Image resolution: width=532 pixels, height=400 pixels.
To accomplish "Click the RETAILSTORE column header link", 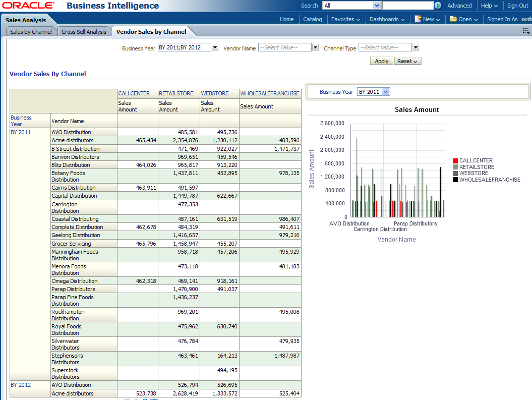I will (x=176, y=93).
